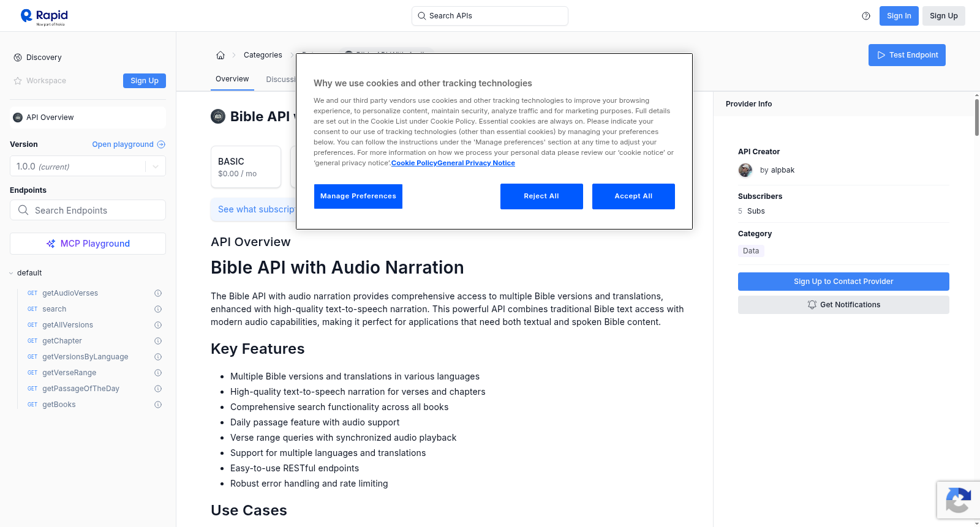
Task: Click Reject All cookies button
Action: point(541,196)
